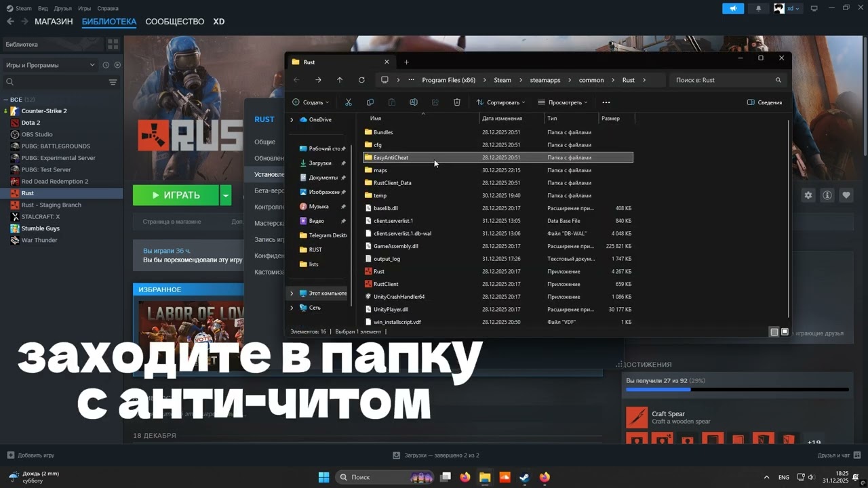Open the Просмотреть dropdown
Screen dimensions: 868x488
pos(563,102)
